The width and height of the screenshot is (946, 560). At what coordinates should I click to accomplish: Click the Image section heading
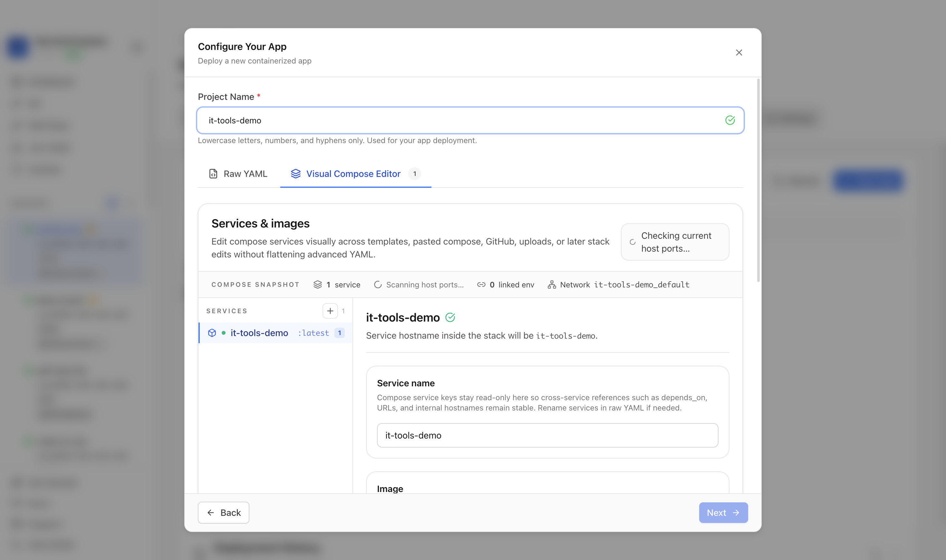click(x=390, y=489)
